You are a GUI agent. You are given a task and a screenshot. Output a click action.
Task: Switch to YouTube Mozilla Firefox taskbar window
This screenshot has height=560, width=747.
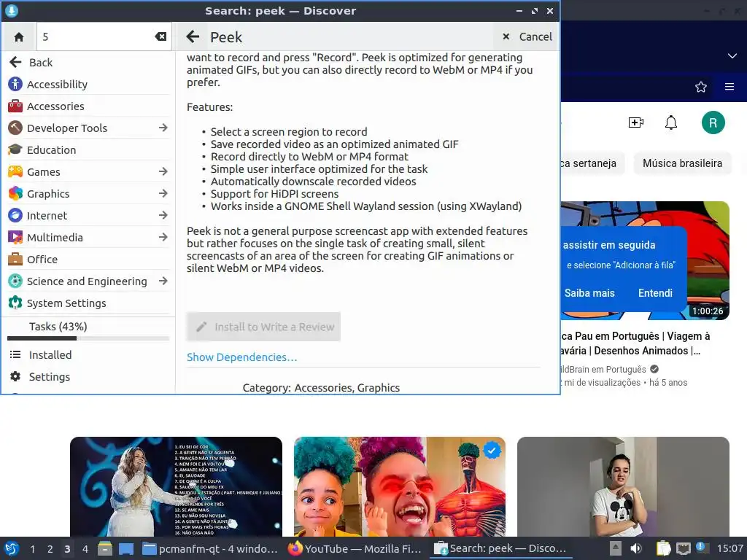(x=355, y=548)
